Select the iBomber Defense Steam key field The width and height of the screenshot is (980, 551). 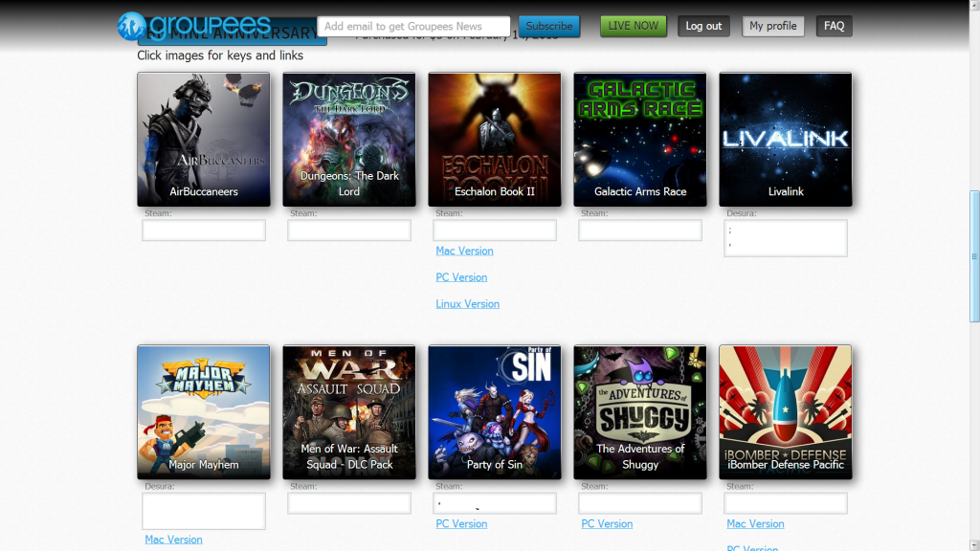(786, 503)
